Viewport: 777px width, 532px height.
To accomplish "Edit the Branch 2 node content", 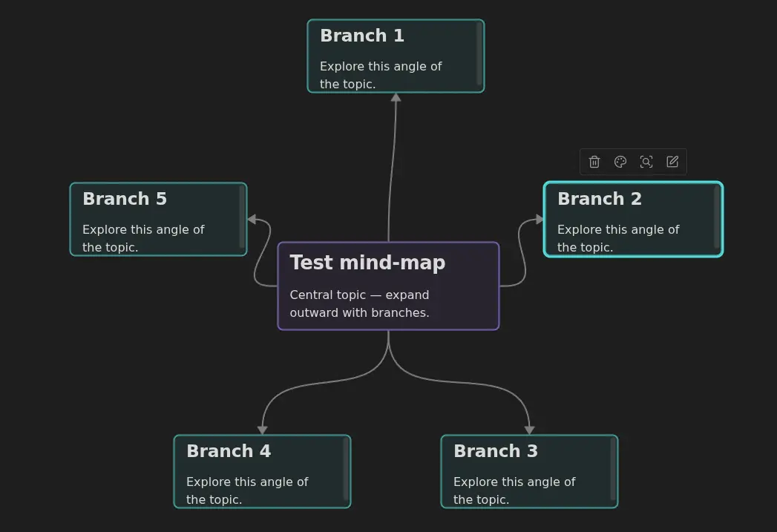I will (x=672, y=162).
